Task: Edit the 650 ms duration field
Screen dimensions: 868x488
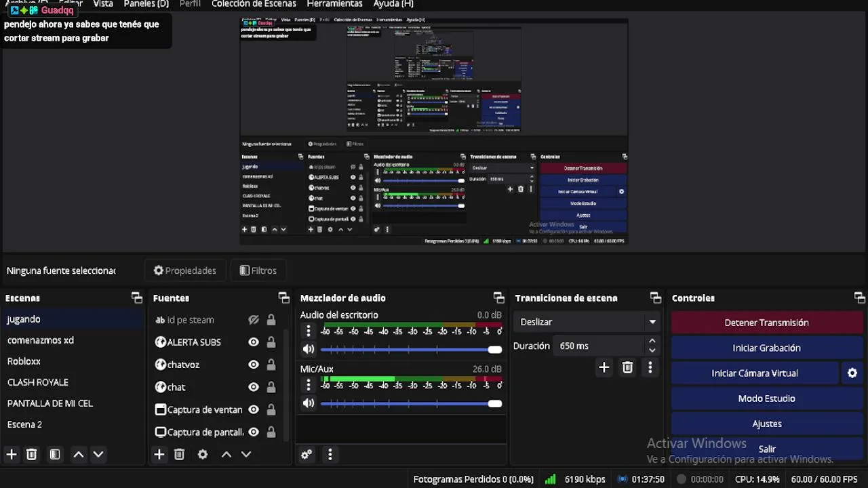Action: pos(598,346)
